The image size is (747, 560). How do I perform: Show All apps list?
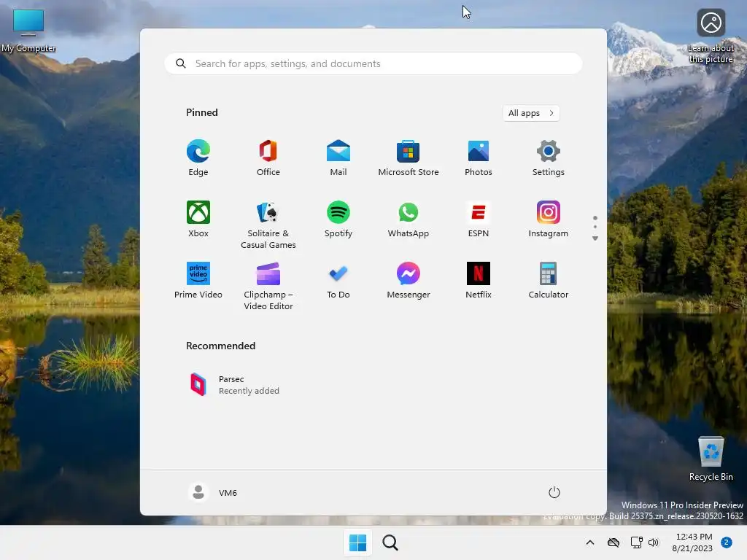531,113
